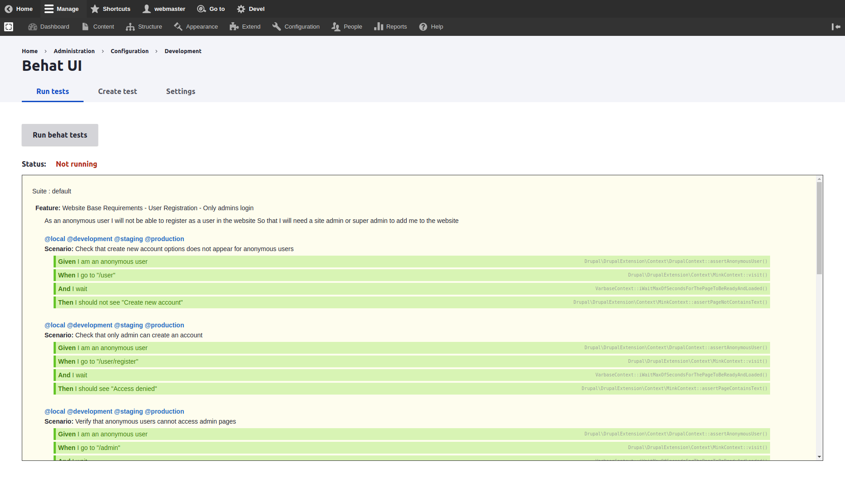Click the "As an anonymous user" description line
The width and height of the screenshot is (845, 504).
[252, 221]
